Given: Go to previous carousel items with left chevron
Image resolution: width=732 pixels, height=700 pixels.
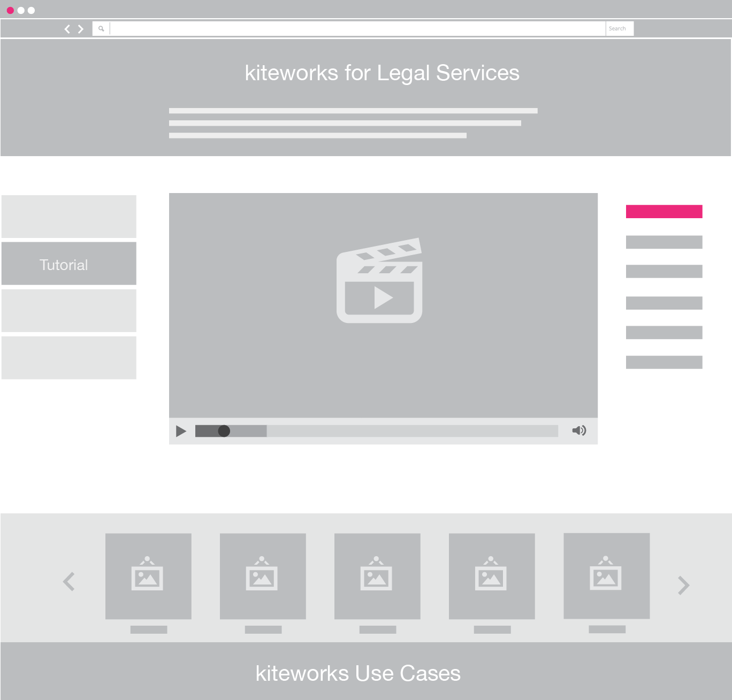Looking at the screenshot, I should pyautogui.click(x=69, y=581).
